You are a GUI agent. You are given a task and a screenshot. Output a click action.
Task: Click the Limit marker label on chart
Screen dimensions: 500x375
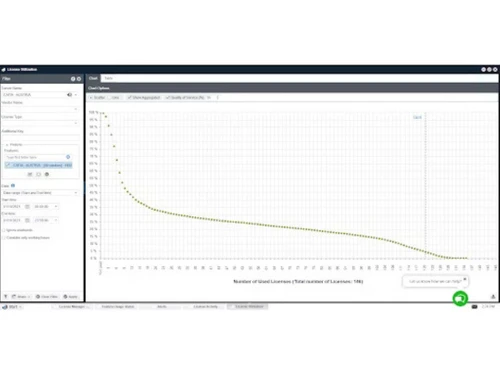click(x=417, y=117)
